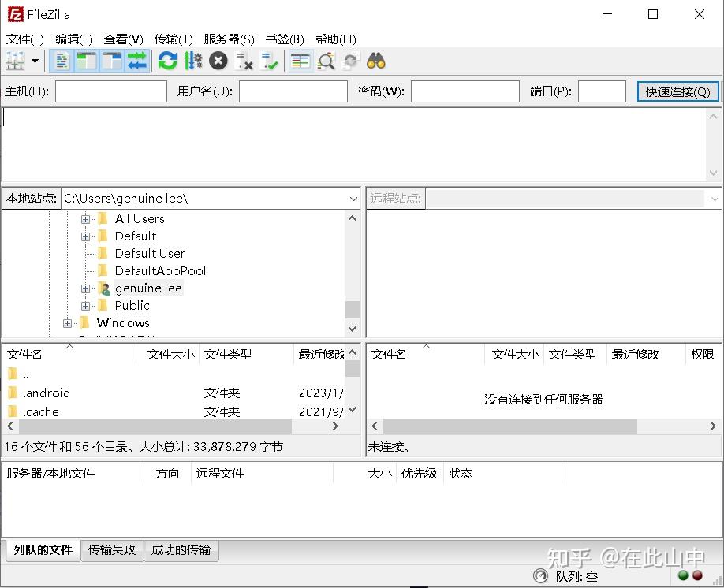Open the 帮助(H) menu
Image resolution: width=724 pixels, height=588 pixels.
coord(336,39)
